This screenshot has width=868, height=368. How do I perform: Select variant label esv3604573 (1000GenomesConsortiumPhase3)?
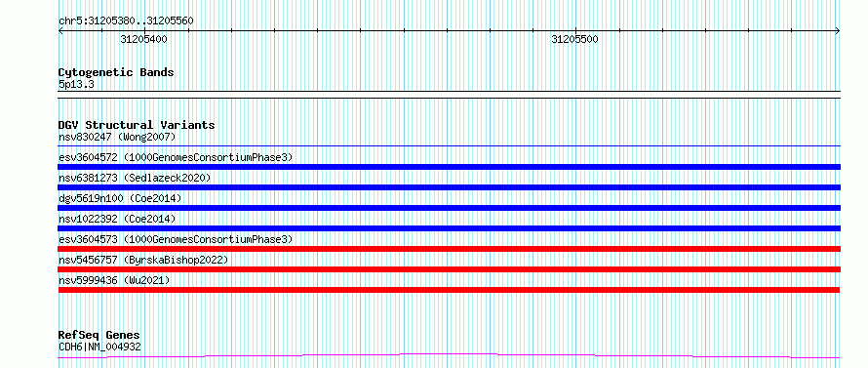coord(176,239)
